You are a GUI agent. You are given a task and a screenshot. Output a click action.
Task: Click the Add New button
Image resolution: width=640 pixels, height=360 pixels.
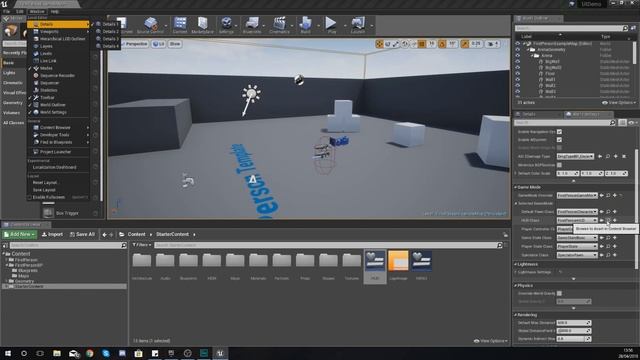[x=20, y=234]
